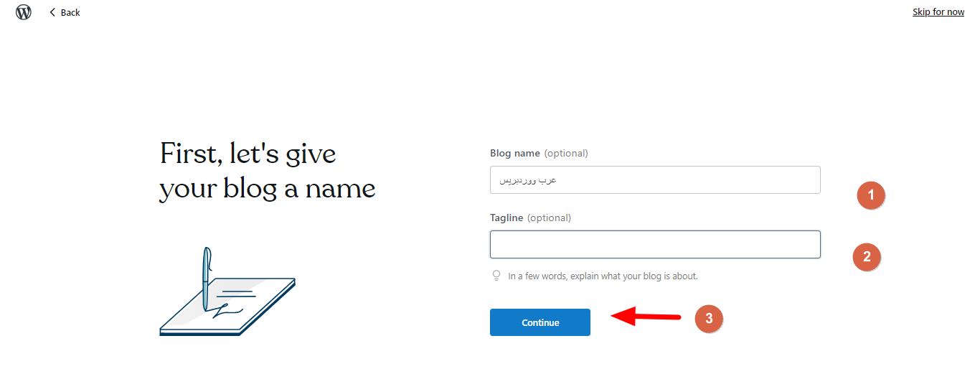Click into the Tagline text field
980x369 pixels.
(654, 244)
